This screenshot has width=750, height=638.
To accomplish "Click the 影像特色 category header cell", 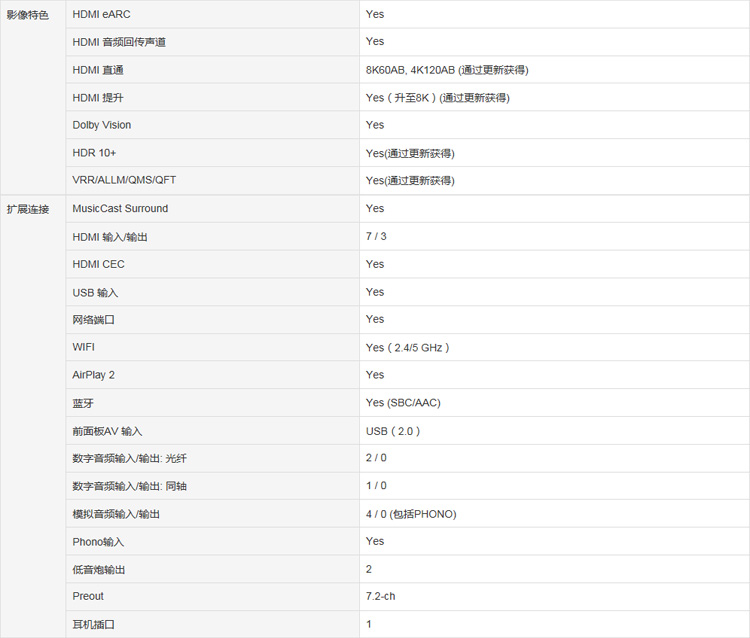I will 27,15.
